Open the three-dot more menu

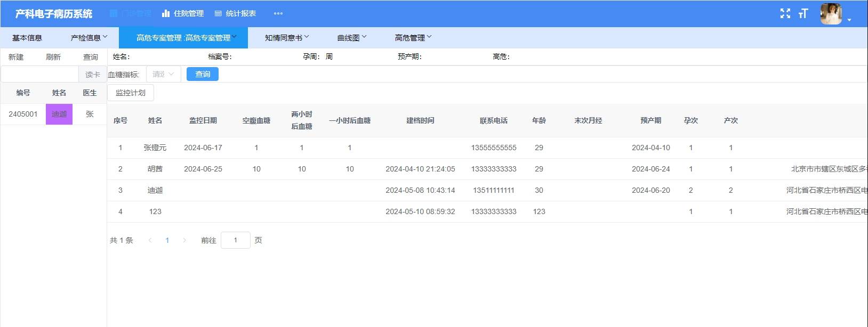pyautogui.click(x=278, y=13)
